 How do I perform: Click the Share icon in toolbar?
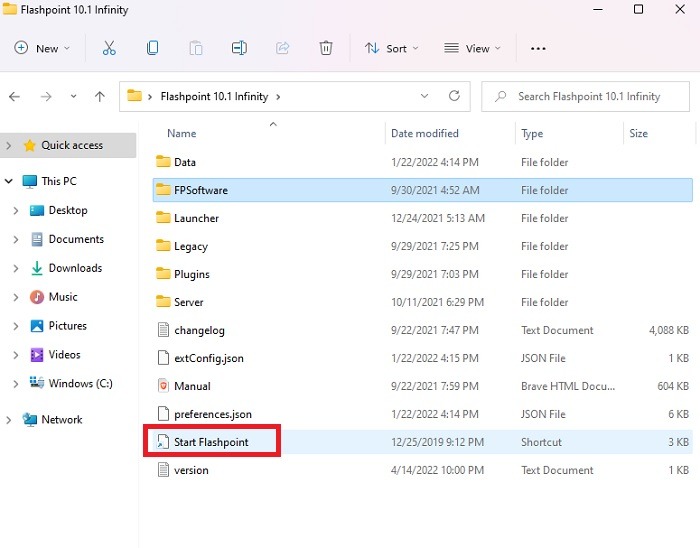[282, 48]
